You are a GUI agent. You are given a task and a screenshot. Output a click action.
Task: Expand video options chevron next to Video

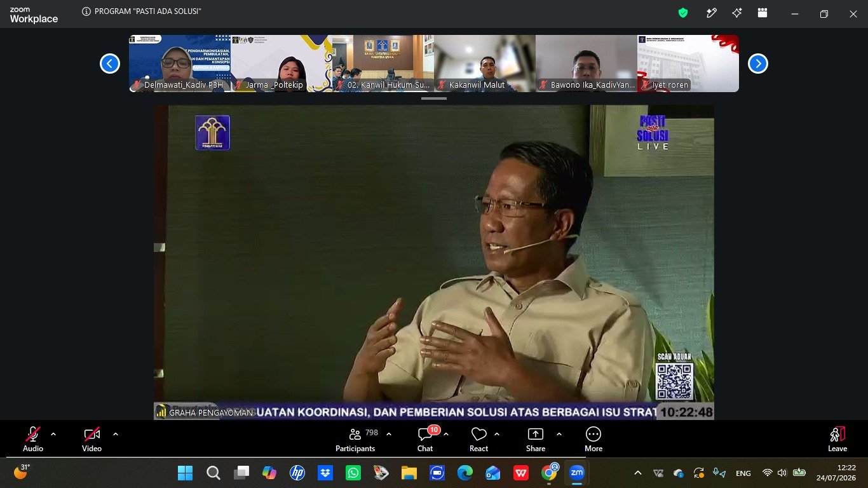coord(116,435)
